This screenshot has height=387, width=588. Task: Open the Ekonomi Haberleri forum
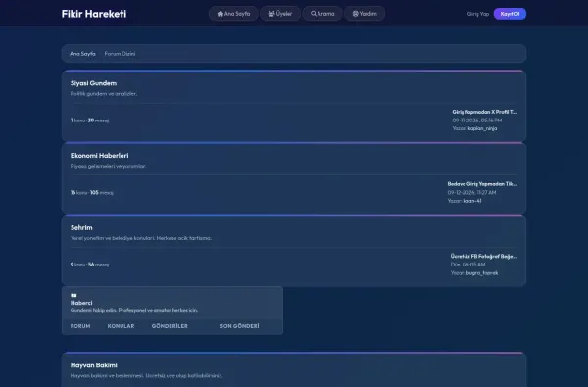[x=99, y=155]
